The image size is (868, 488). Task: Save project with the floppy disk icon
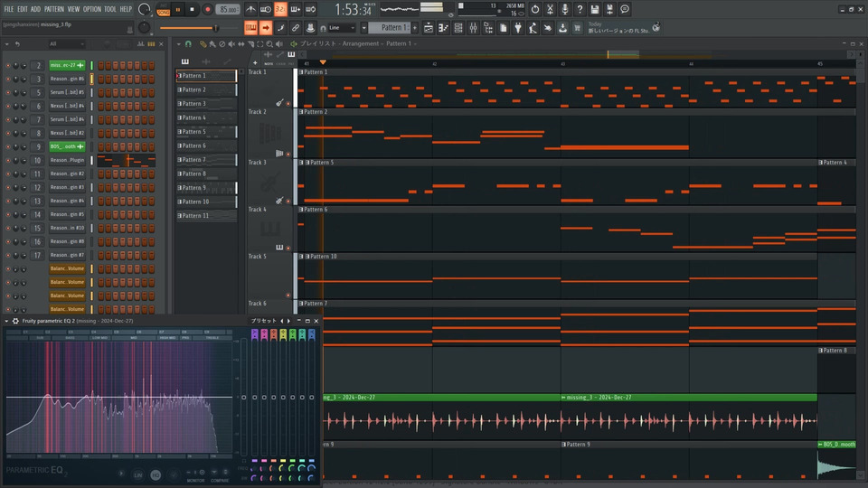point(595,9)
